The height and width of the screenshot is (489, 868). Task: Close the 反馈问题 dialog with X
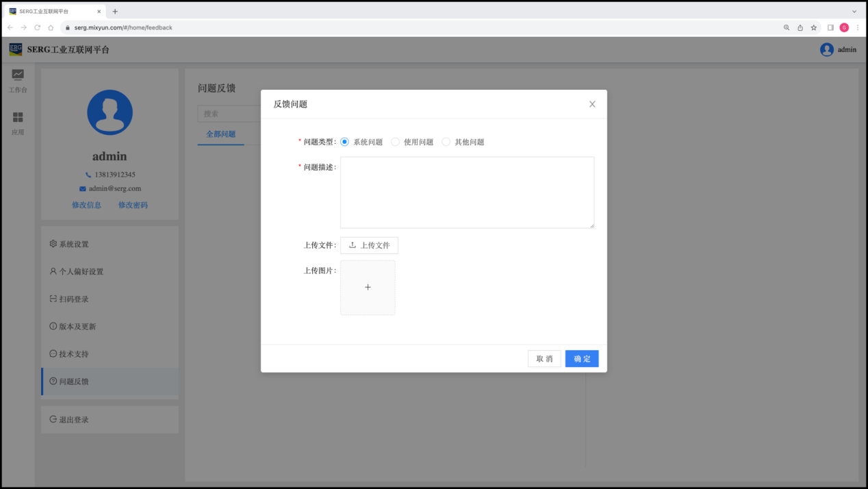click(x=592, y=104)
